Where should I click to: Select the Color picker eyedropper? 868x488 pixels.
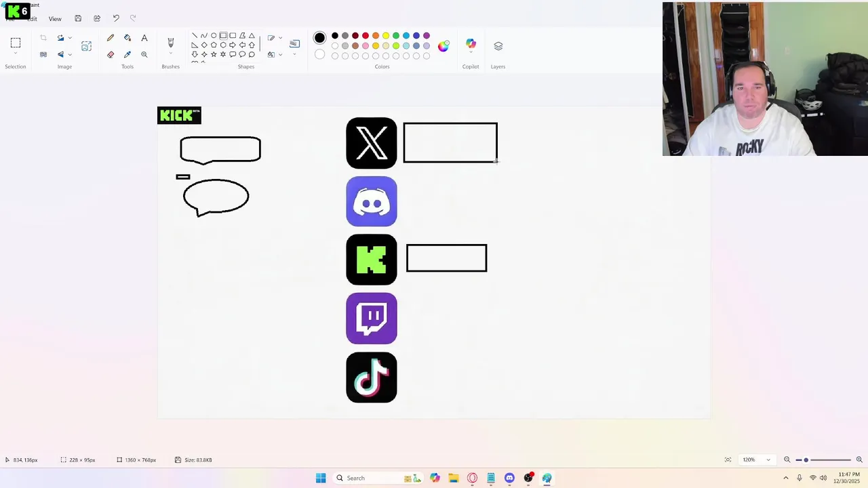(x=127, y=54)
